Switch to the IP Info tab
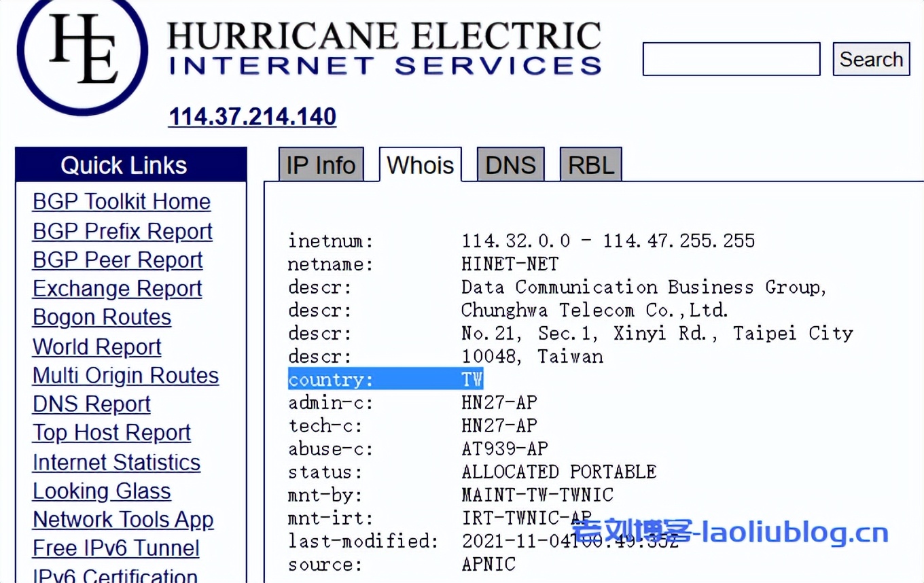This screenshot has height=583, width=924. tap(321, 165)
